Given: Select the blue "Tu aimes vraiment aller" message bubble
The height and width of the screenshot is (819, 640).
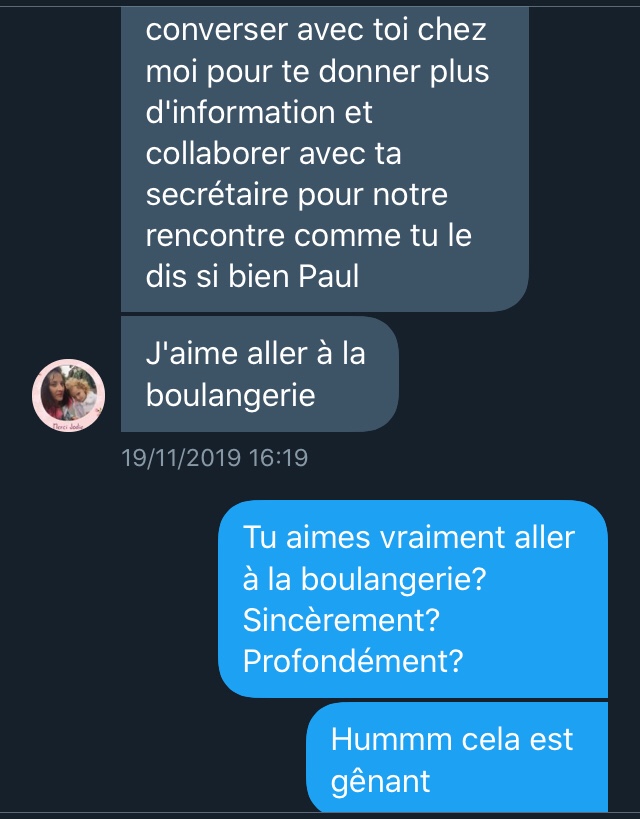Looking at the screenshot, I should (x=413, y=599).
